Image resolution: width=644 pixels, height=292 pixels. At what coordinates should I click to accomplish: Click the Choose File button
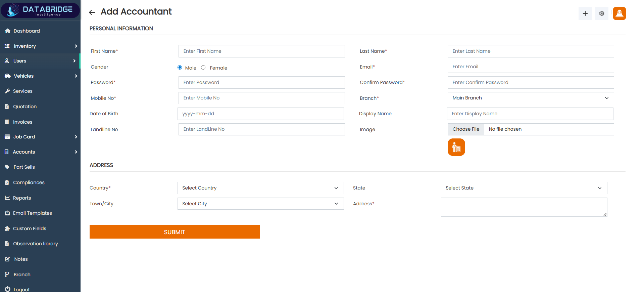pos(466,129)
